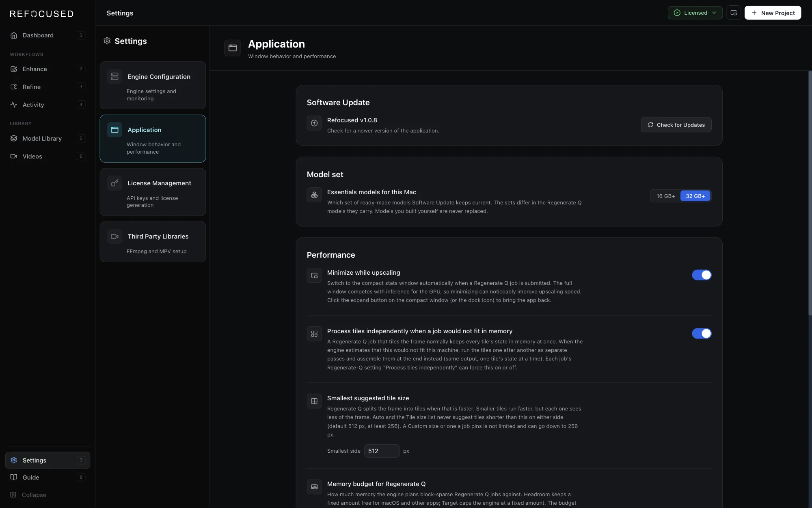Screen dimensions: 812x508
Task: Click the compact window icon in top bar
Action: pos(734,13)
